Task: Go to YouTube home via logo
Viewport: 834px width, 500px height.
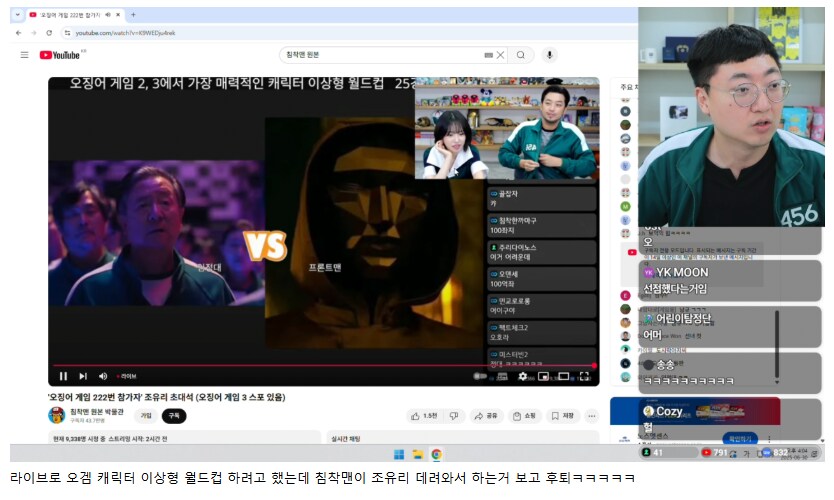Action: tap(60, 55)
